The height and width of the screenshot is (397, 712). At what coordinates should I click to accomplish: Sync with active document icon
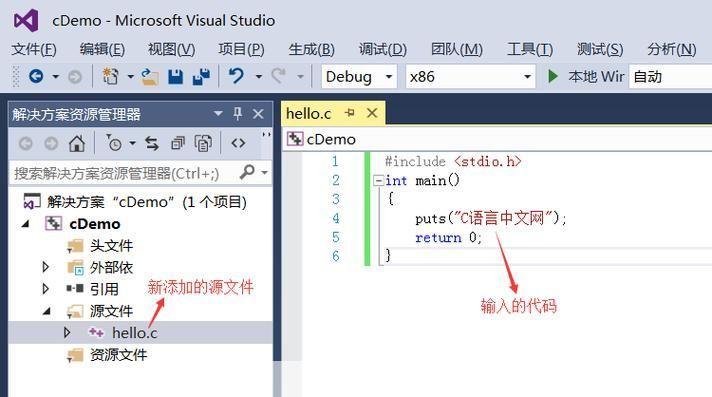point(152,144)
